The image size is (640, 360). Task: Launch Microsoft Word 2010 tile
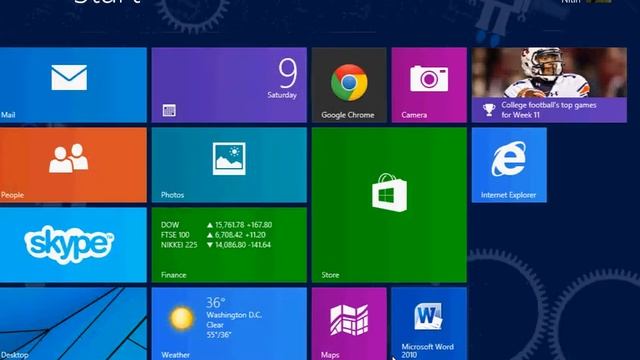[429, 324]
